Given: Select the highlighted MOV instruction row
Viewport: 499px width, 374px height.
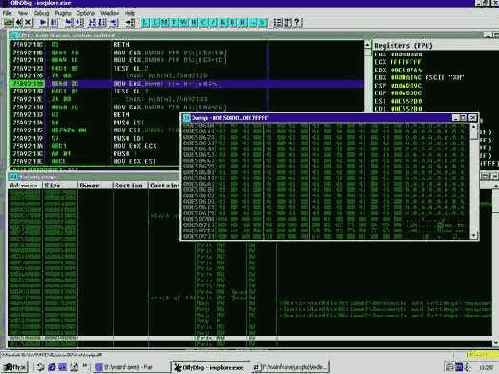Looking at the screenshot, I should 187,84.
